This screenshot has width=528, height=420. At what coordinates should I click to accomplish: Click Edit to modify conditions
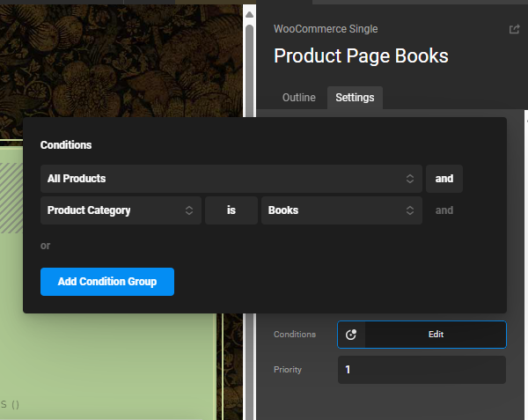[436, 335]
